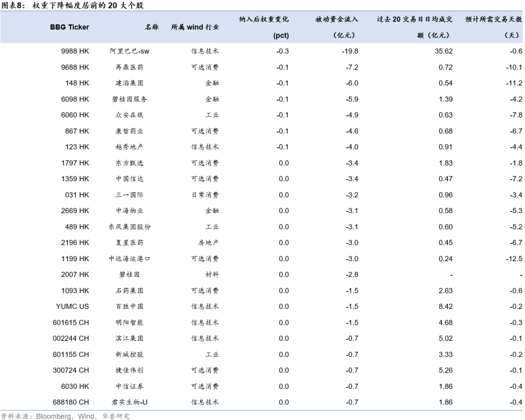Click the stock name 百胜中国
525x420 pixels.
click(x=130, y=307)
